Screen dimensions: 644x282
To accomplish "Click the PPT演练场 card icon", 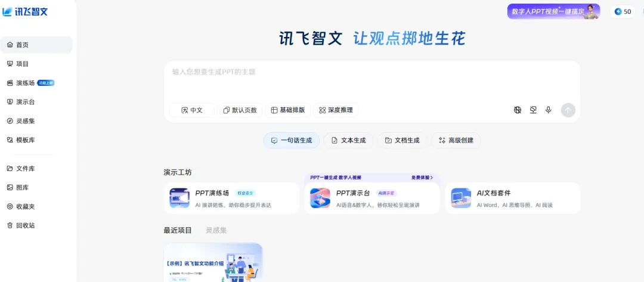I will [x=179, y=199].
